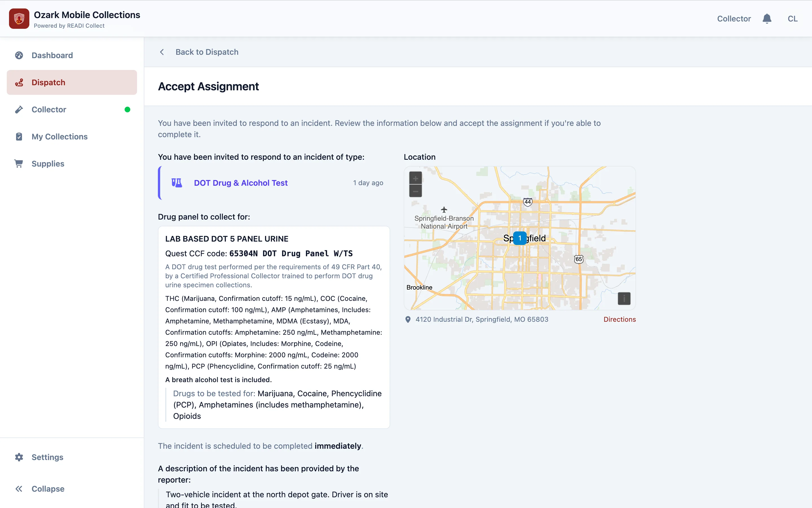Click the LAB BASED DOT 5 PANEL URINE title
The image size is (812, 508).
[x=227, y=239]
